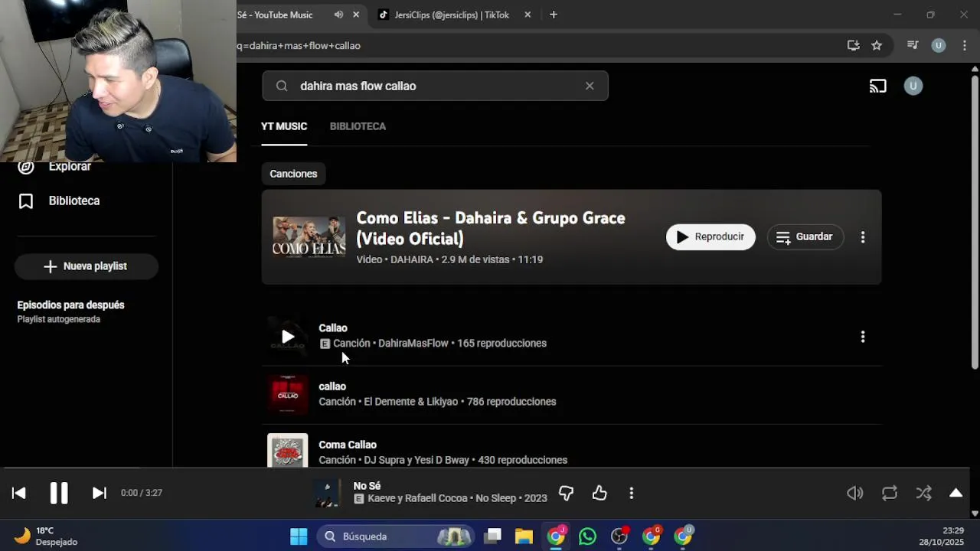Image resolution: width=980 pixels, height=551 pixels.
Task: Open File Explorer from taskbar
Action: tap(524, 536)
